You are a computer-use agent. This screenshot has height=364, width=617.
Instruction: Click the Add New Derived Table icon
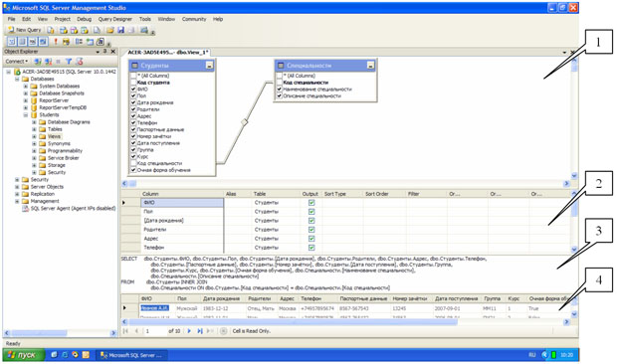(101, 42)
